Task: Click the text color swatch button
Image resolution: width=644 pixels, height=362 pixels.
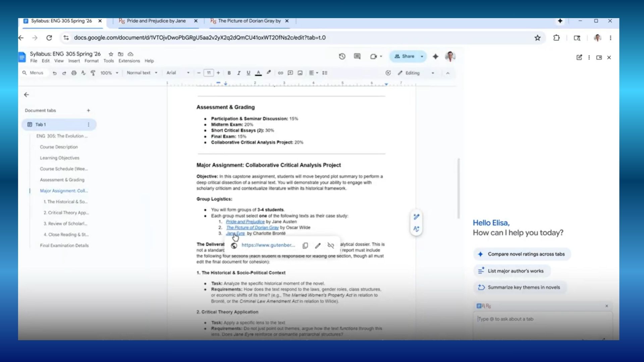Action: [x=258, y=73]
